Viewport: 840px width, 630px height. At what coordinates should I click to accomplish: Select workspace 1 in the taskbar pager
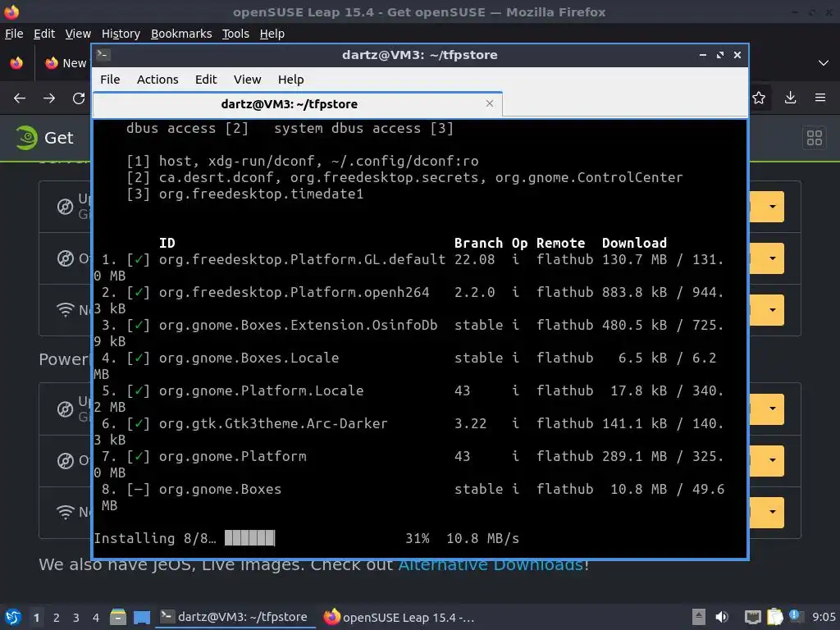pyautogui.click(x=36, y=618)
